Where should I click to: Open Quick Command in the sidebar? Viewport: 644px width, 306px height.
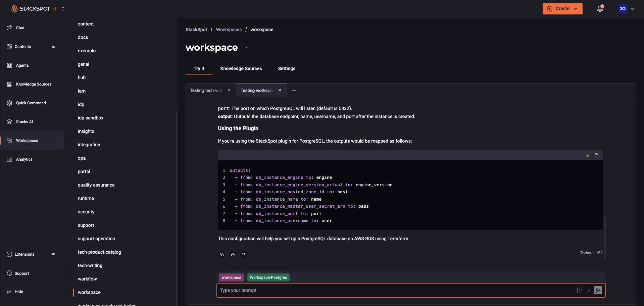point(31,103)
